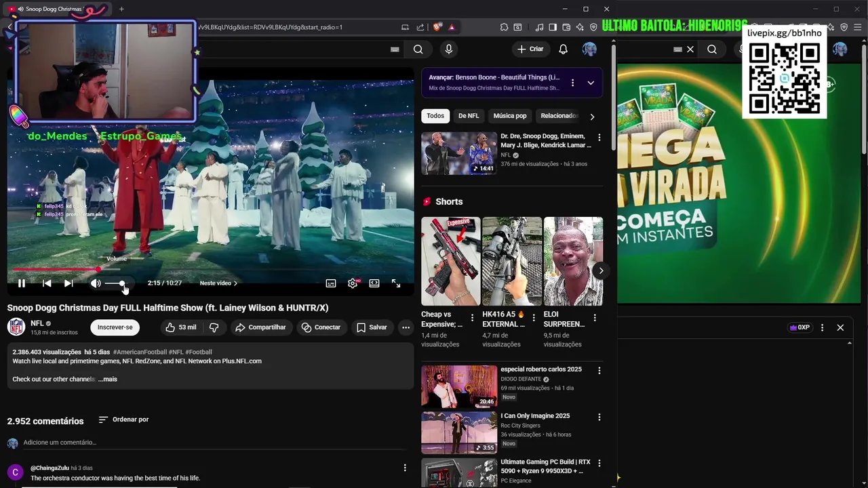Screen dimensions: 868x488
Task: Click the right browser window's hamburger menu
Action: (858, 27)
